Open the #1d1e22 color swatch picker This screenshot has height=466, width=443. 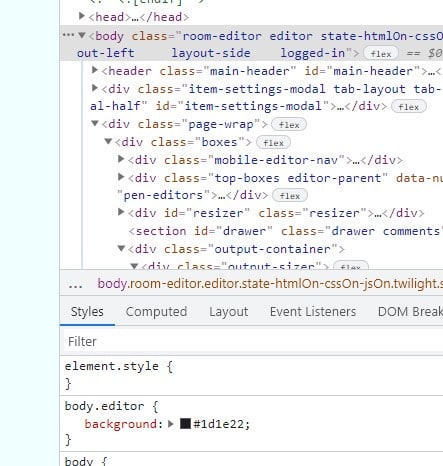point(185,424)
